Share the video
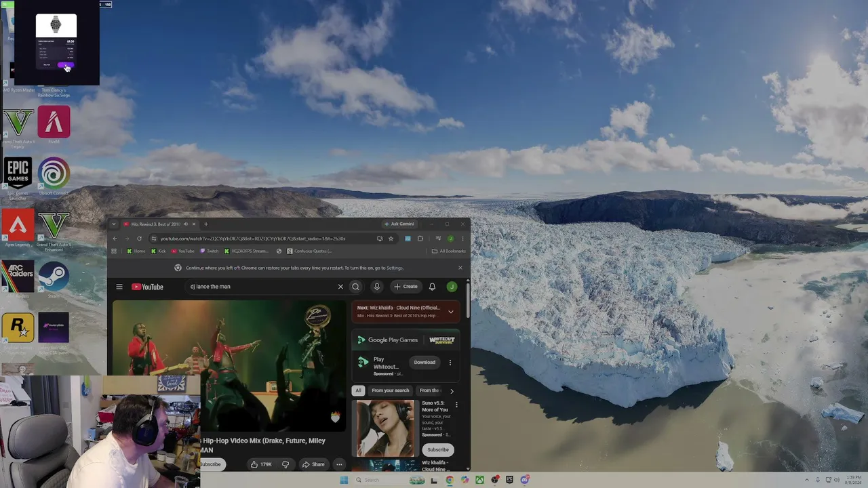Image resolution: width=868 pixels, height=488 pixels. pos(313,464)
